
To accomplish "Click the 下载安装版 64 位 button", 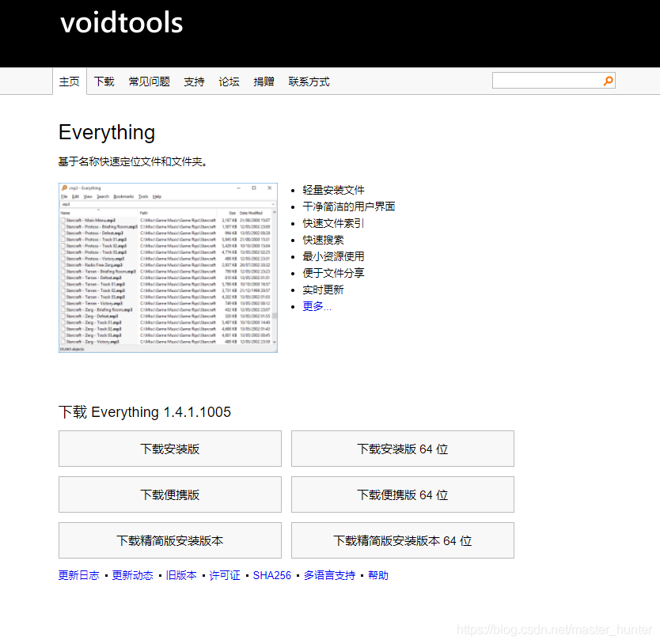I will 402,449.
